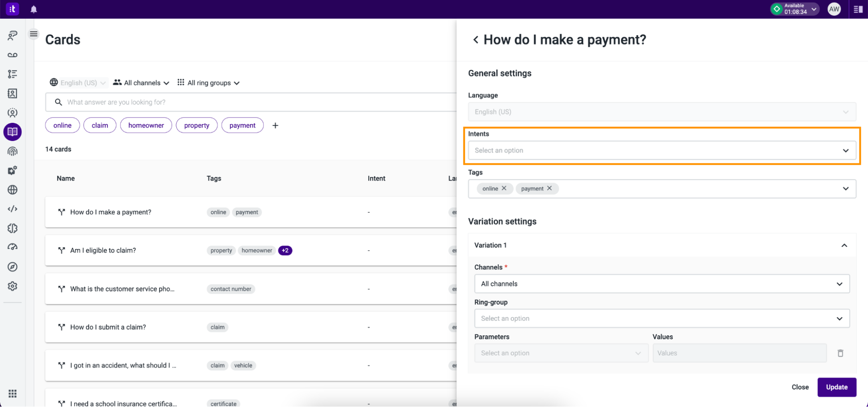Open the contacts panel from the sidebar
868x407 pixels.
[x=12, y=93]
